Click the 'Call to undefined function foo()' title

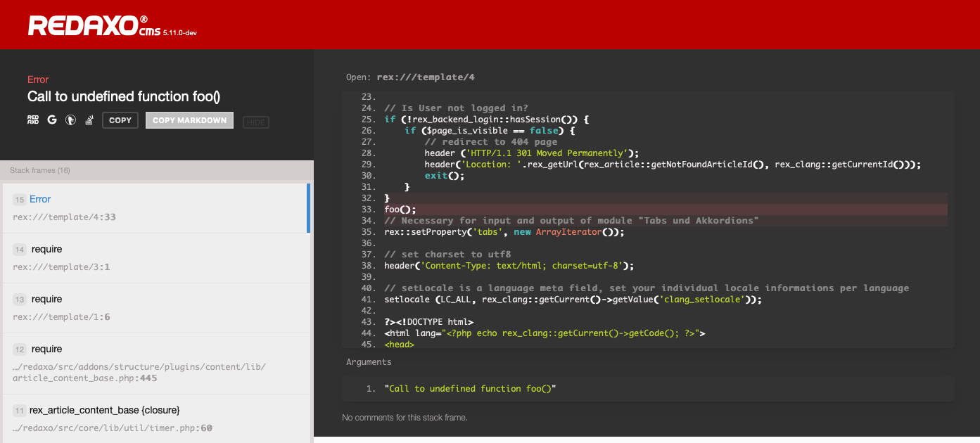coord(124,97)
